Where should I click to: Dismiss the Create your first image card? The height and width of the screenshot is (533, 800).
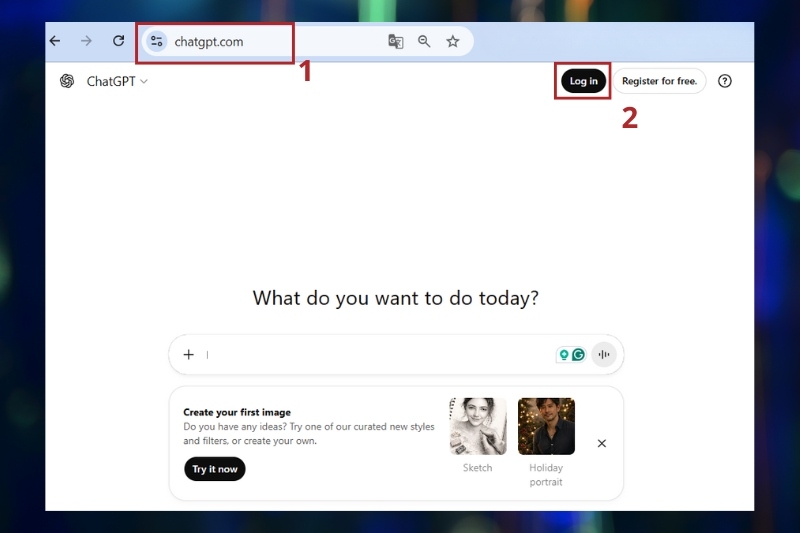pos(602,443)
